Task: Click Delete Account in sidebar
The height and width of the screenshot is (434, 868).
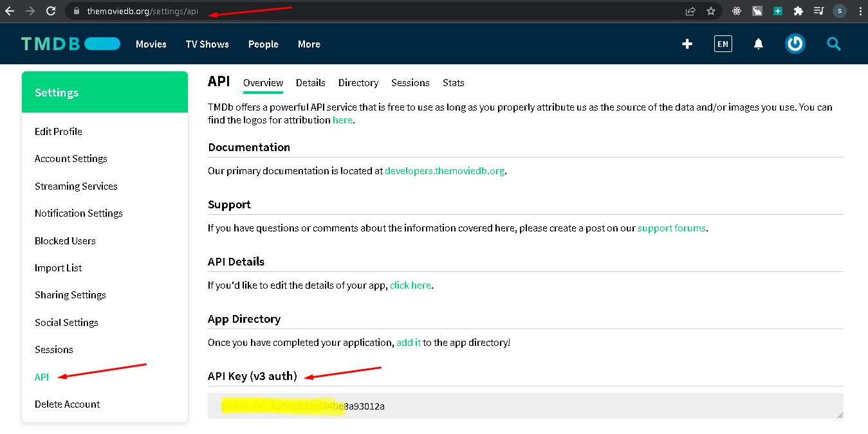Action: [x=67, y=404]
